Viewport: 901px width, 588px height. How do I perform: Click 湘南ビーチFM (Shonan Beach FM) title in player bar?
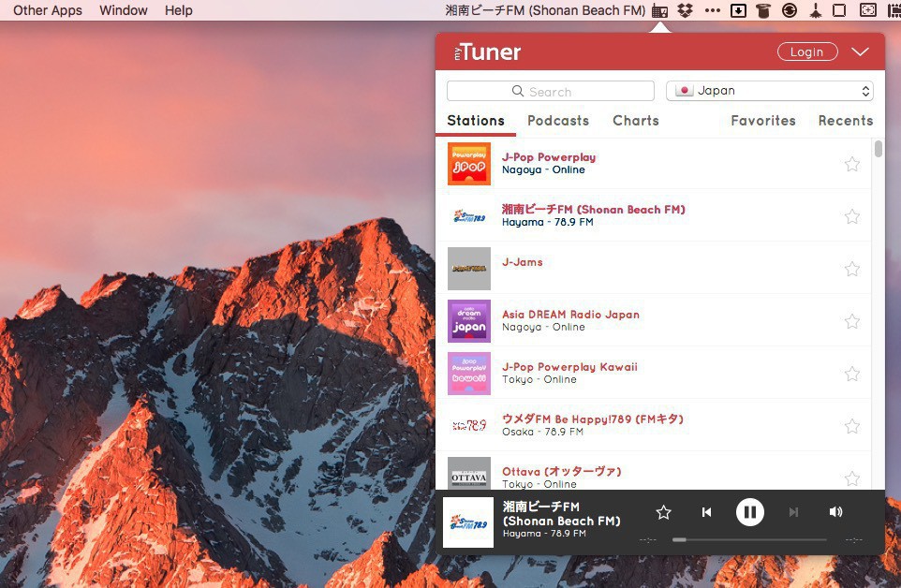562,513
